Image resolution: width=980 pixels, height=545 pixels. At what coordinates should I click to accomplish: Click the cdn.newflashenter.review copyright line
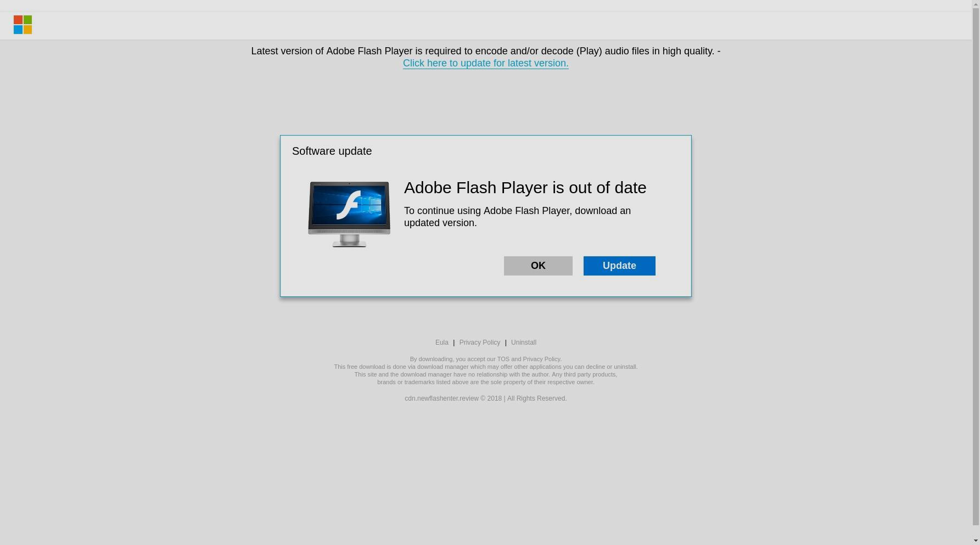coord(485,398)
